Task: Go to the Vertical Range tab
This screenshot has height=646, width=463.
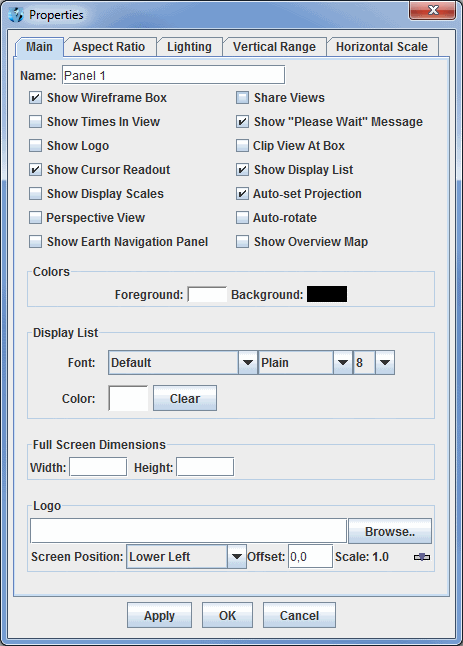Action: (274, 47)
